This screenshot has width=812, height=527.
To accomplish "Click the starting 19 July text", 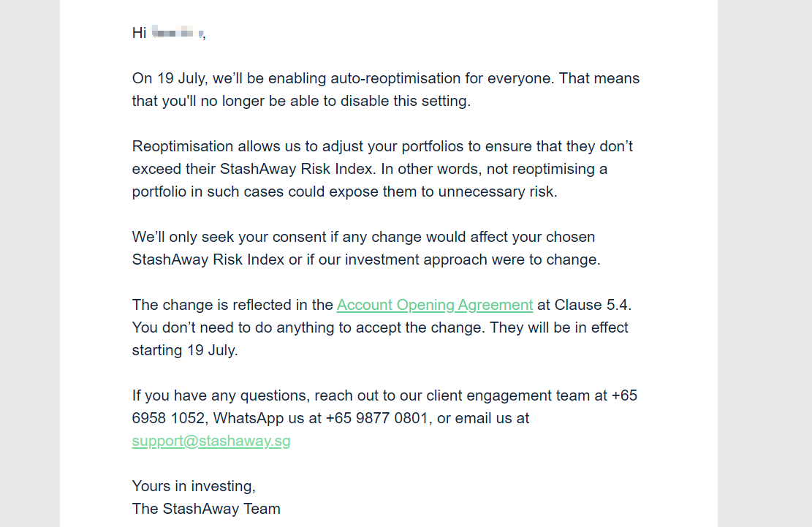I will pos(185,350).
